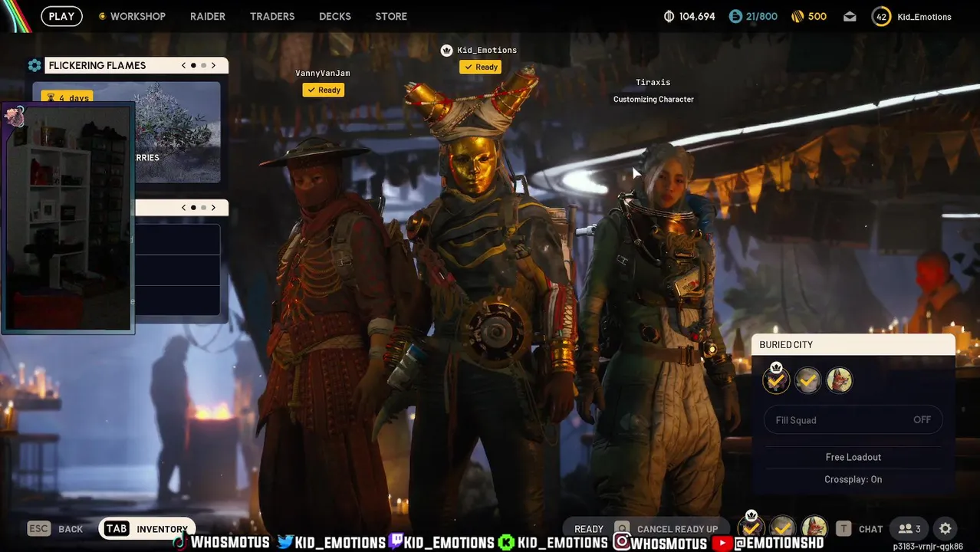This screenshot has height=552, width=980.
Task: Toggle Crossplay: On setting
Action: 853,479
